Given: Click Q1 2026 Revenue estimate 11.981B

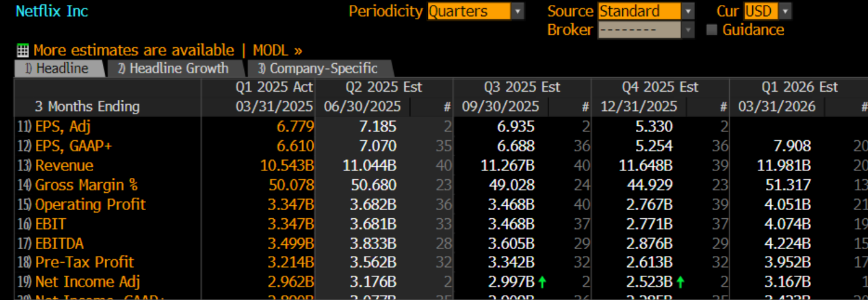Looking at the screenshot, I should click(x=785, y=165).
